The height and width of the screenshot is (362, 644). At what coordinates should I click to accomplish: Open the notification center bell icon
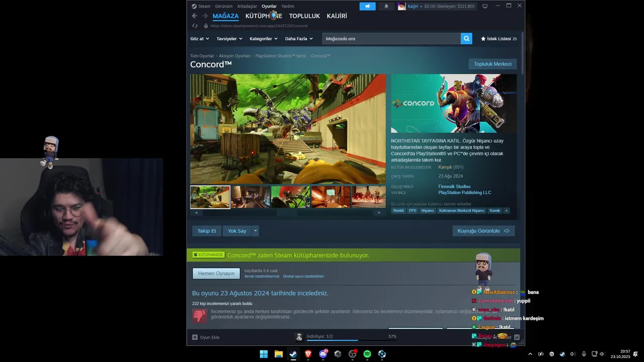635,354
